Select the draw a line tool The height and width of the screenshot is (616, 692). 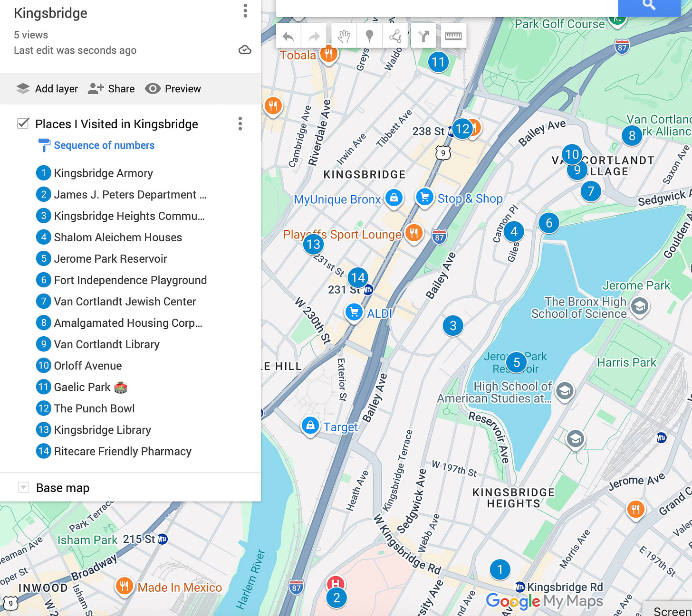coord(395,36)
